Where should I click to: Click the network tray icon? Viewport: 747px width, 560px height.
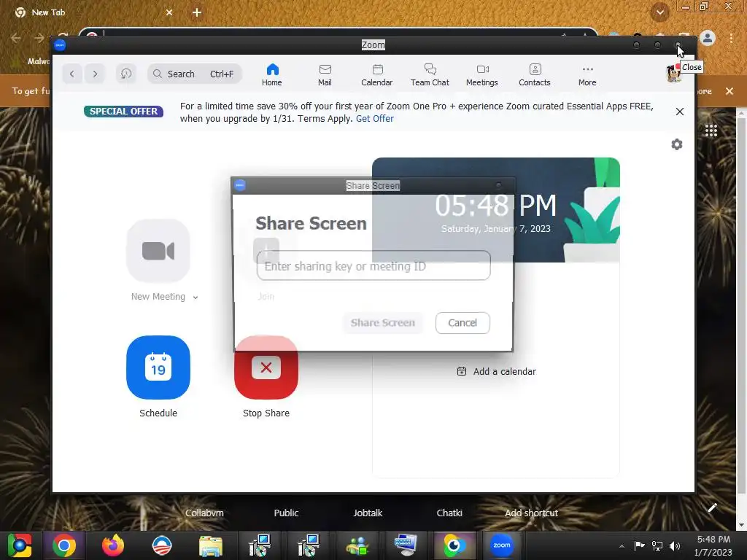pyautogui.click(x=657, y=546)
